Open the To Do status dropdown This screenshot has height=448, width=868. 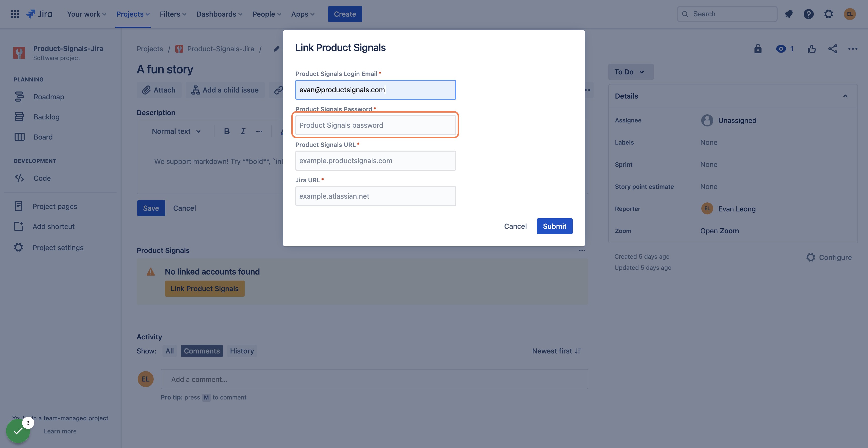(x=630, y=72)
